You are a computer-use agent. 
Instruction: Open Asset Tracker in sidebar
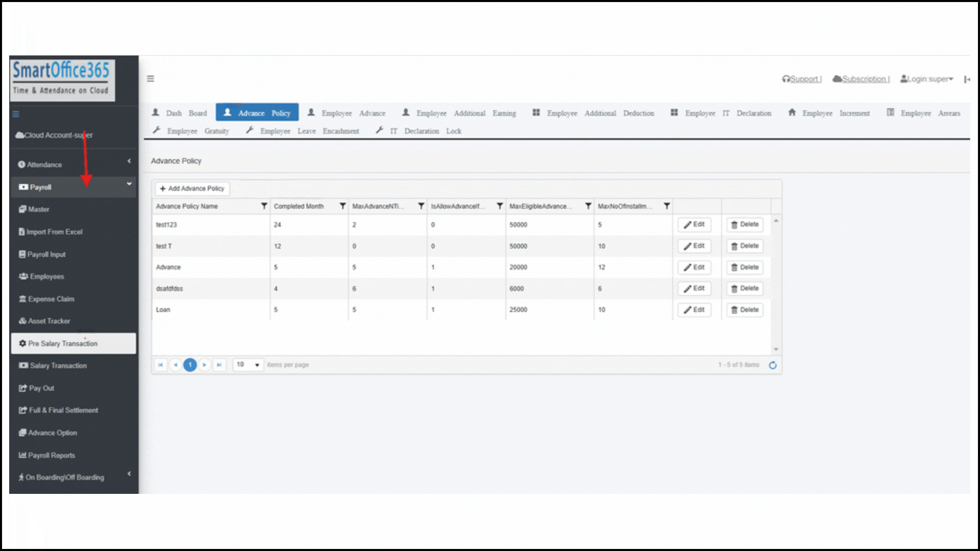tap(44, 321)
